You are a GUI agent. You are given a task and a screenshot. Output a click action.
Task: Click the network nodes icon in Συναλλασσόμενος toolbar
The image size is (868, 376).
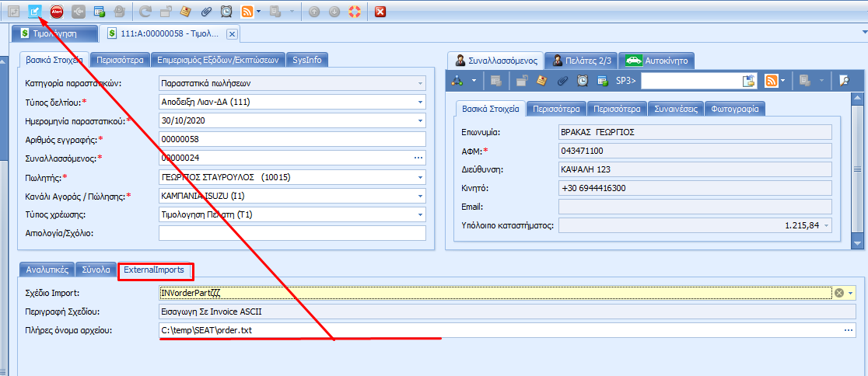pyautogui.click(x=458, y=81)
